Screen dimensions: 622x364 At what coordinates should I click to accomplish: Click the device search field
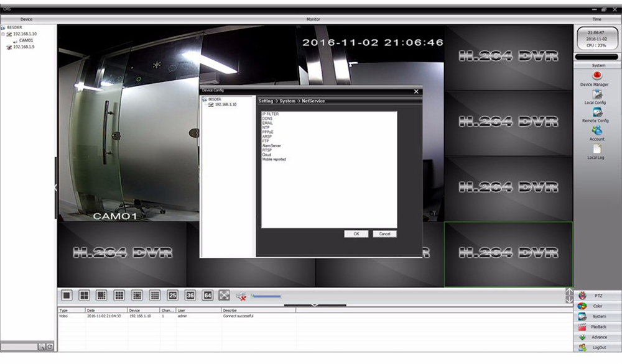tap(19, 347)
